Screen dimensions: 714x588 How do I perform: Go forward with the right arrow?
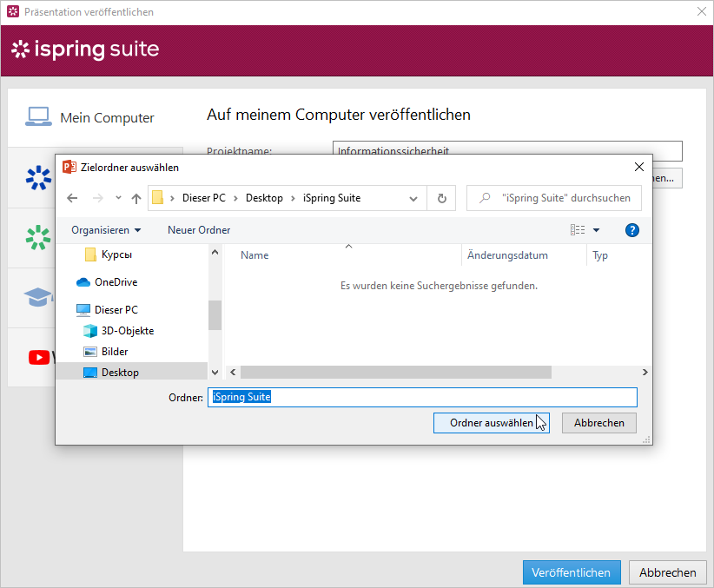98,198
